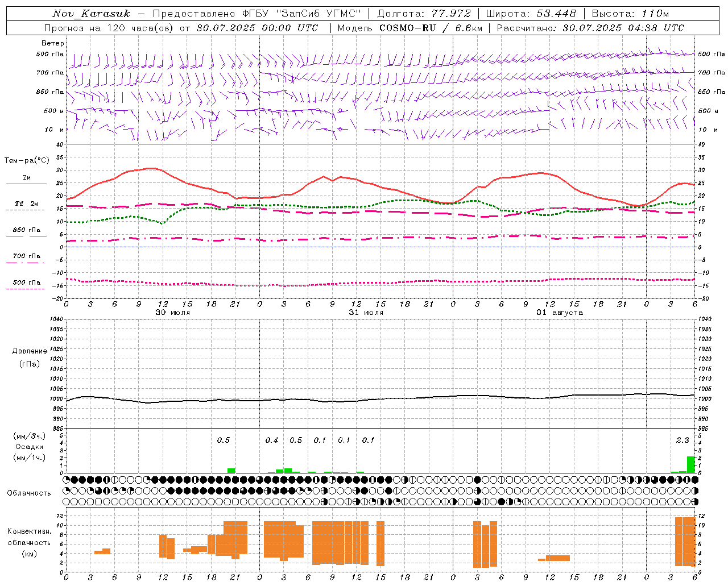Screen dimensions: 728x582
Task: Click the Облачность cloudiness row label
Action: pos(29,493)
